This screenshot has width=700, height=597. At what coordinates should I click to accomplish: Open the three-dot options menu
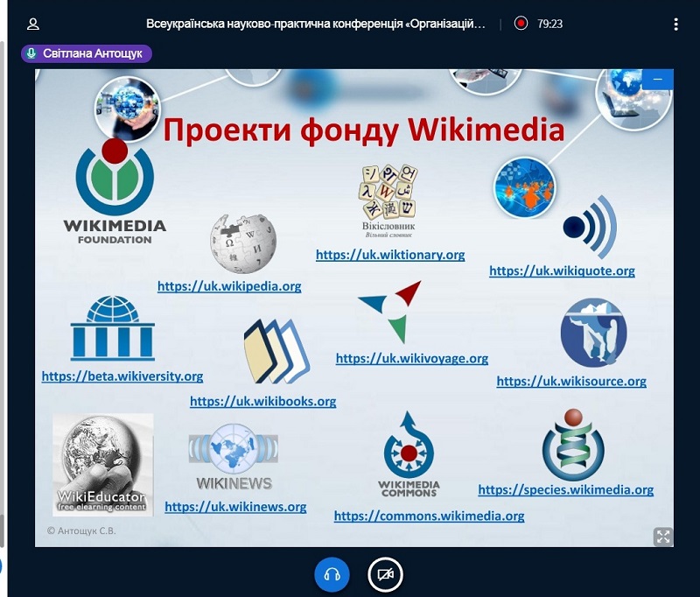[675, 24]
